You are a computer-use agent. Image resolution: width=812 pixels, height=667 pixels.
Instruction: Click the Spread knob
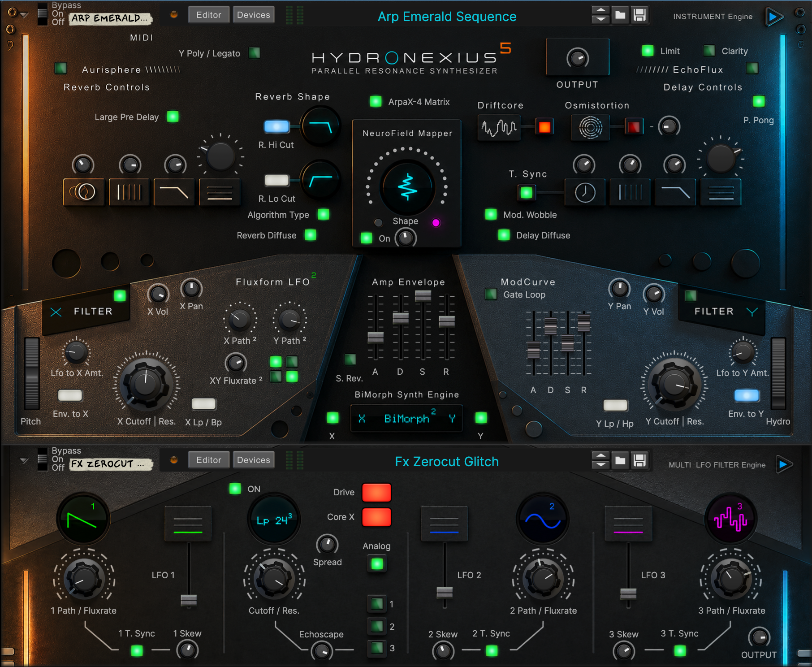click(x=327, y=545)
